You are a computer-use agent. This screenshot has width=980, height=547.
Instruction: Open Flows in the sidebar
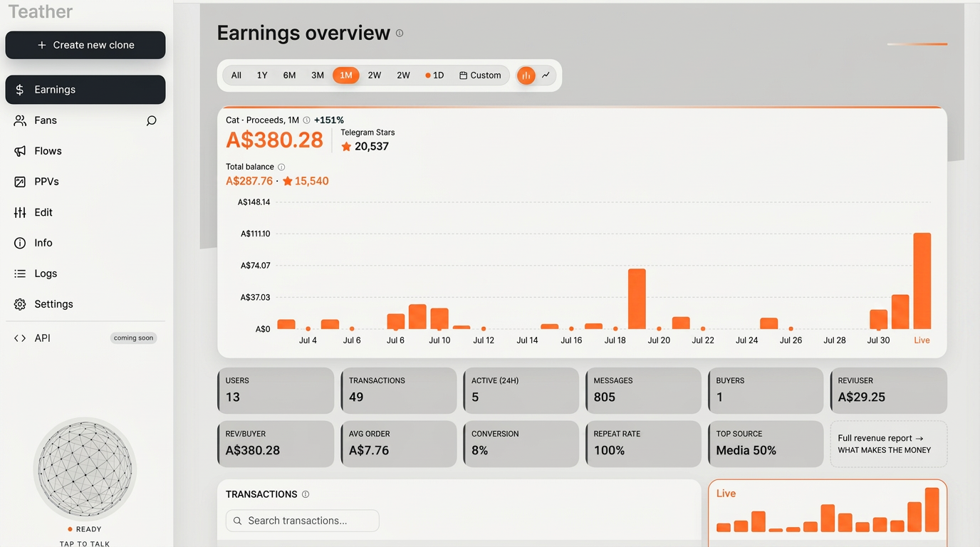pyautogui.click(x=85, y=151)
